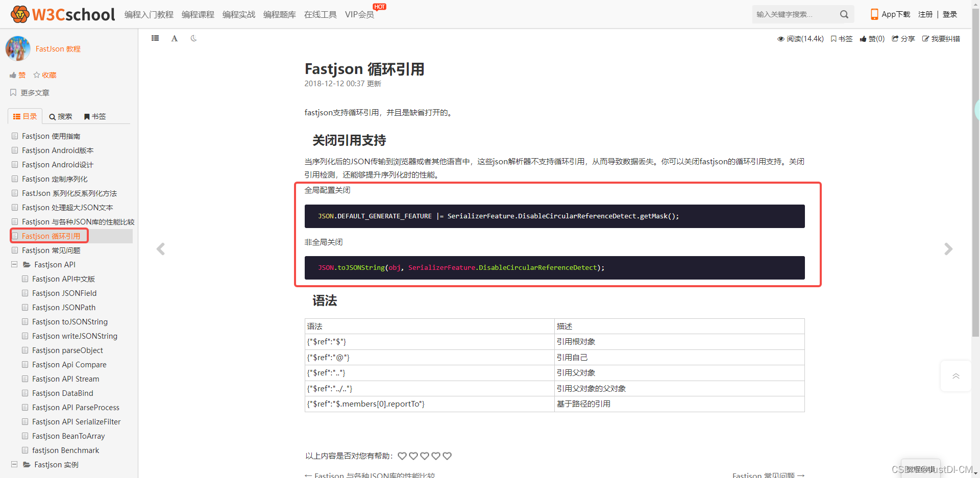
Task: Click 登录 link
Action: click(950, 14)
